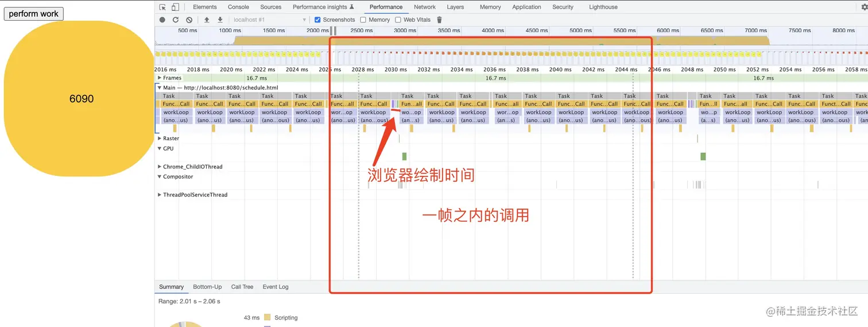Expand the Frames track
This screenshot has height=327, width=868.
point(160,78)
